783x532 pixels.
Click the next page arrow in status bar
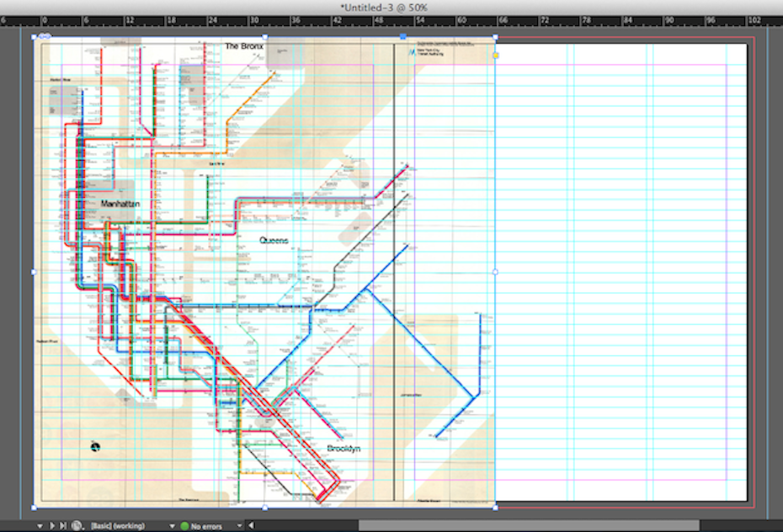point(51,525)
